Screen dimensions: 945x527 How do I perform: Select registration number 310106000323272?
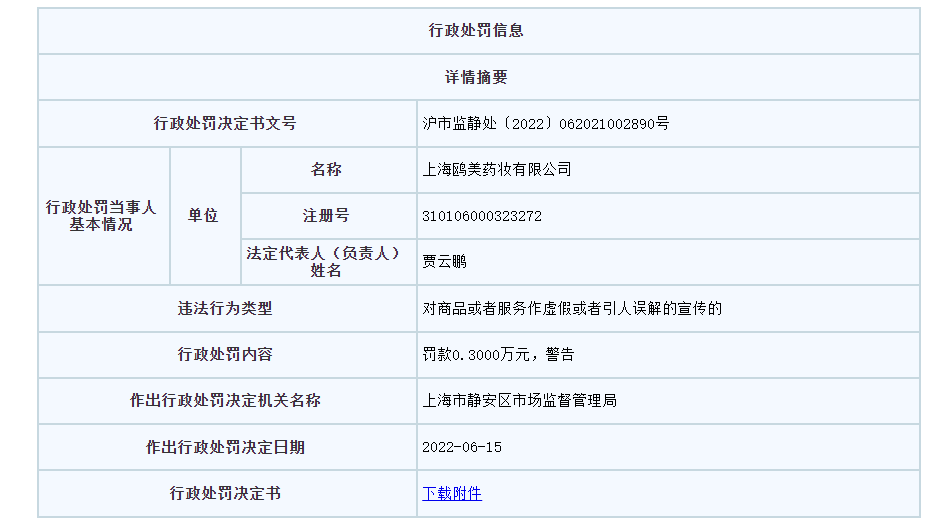[x=482, y=216]
